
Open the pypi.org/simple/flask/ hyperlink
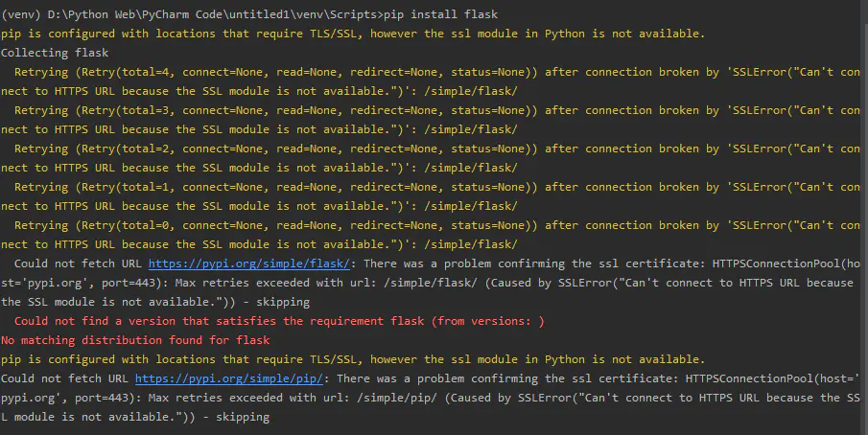click(249, 263)
